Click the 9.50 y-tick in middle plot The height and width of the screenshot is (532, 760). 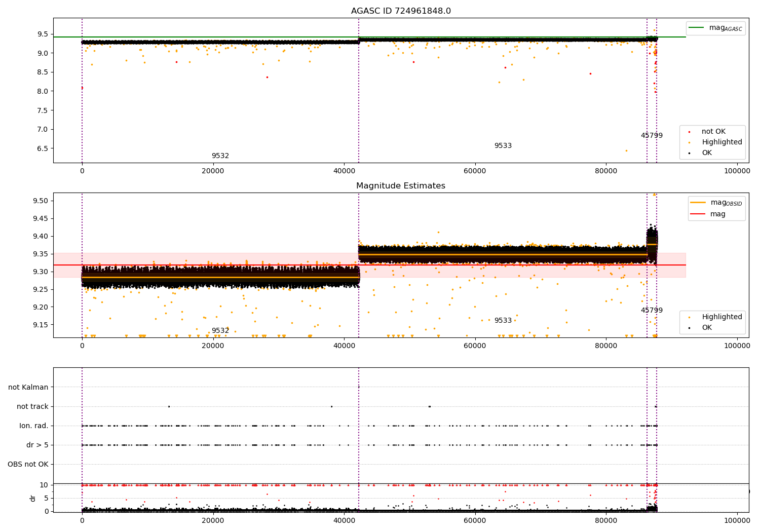(x=41, y=201)
